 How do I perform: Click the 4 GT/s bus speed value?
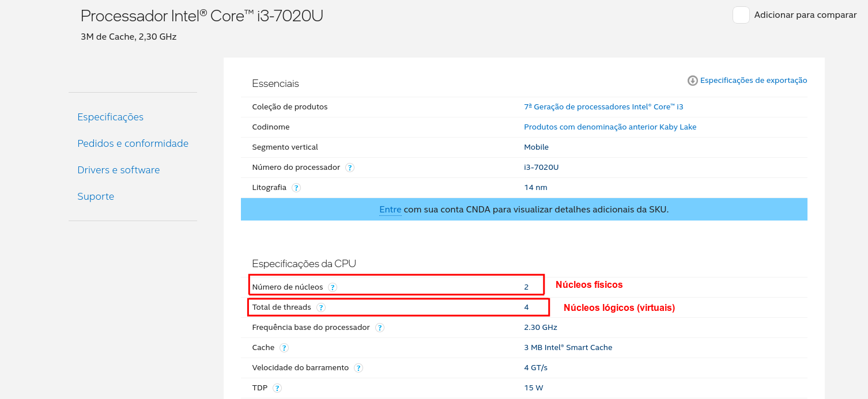pyautogui.click(x=536, y=368)
